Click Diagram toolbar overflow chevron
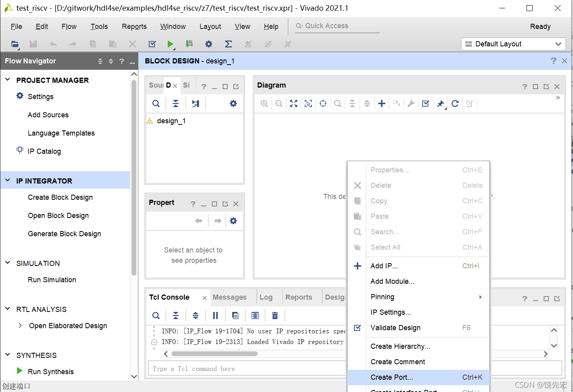Screen dimensions: 573x392 point(558,98)
